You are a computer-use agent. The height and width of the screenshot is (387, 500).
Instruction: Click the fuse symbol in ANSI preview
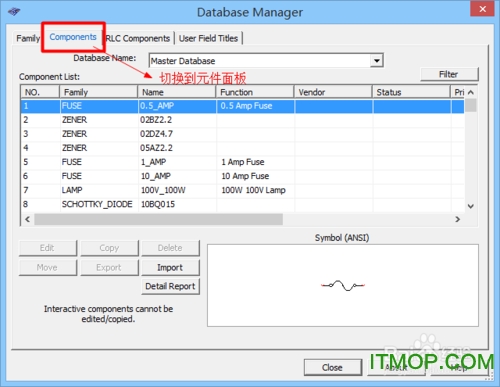click(343, 286)
